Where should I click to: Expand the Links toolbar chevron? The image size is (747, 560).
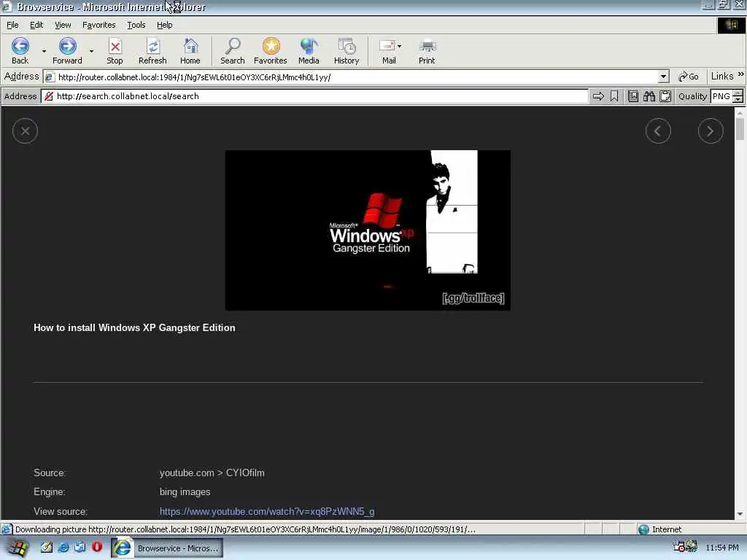click(741, 75)
